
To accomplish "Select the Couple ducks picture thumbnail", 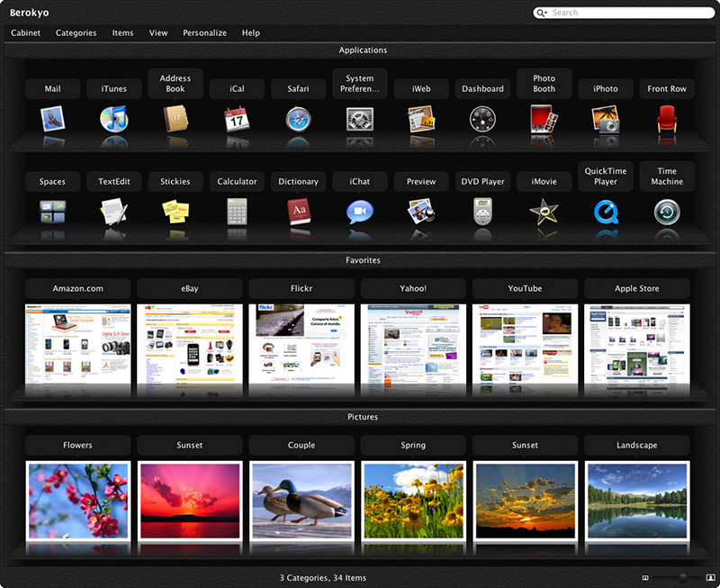I will [301, 502].
